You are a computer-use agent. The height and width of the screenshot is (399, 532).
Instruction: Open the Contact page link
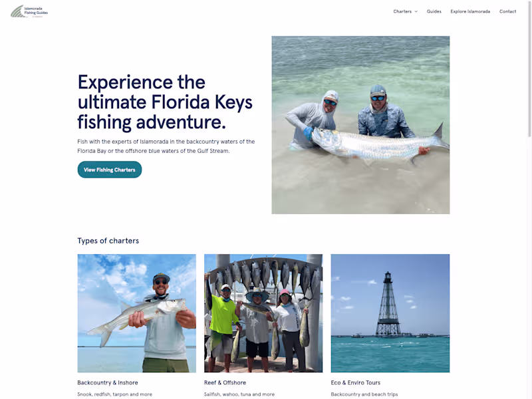click(x=507, y=11)
